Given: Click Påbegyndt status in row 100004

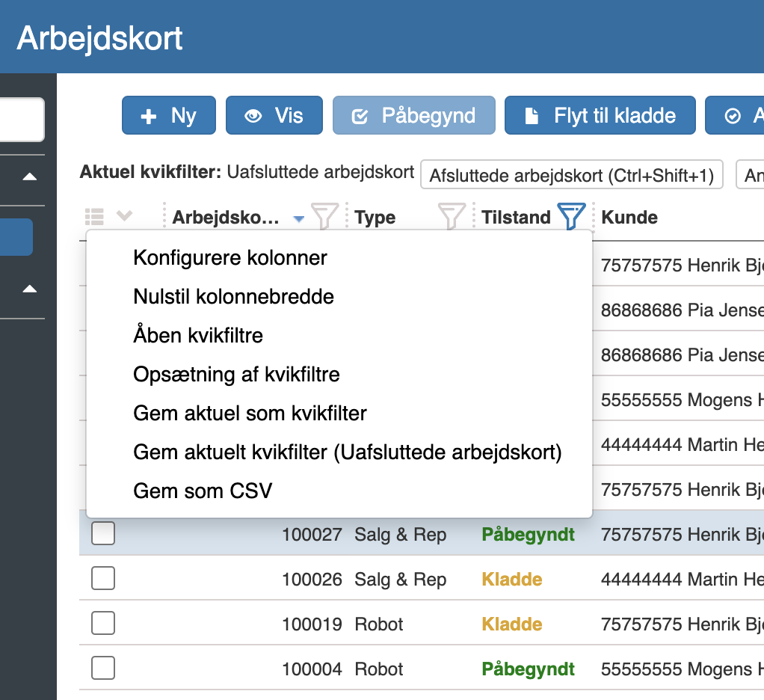Looking at the screenshot, I should [x=529, y=669].
